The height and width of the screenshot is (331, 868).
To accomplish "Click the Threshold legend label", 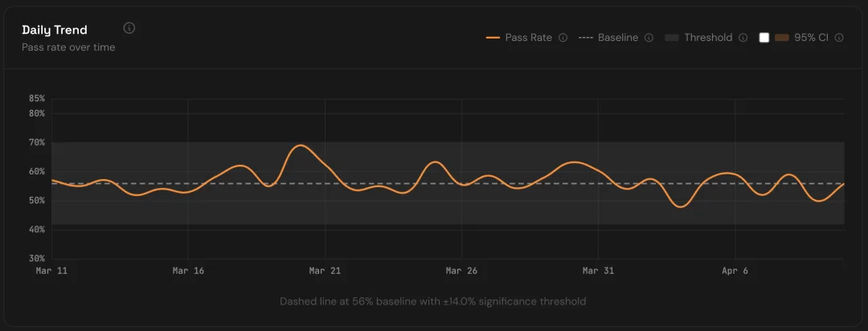I will 708,38.
